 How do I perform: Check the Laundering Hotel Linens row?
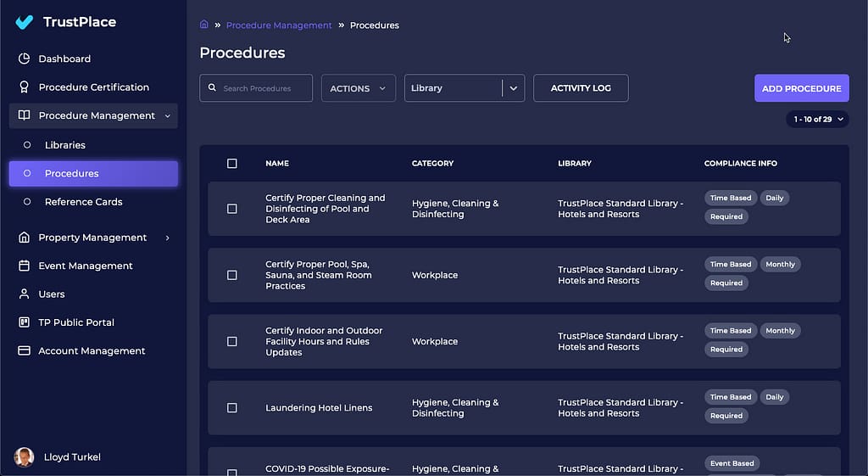232,408
